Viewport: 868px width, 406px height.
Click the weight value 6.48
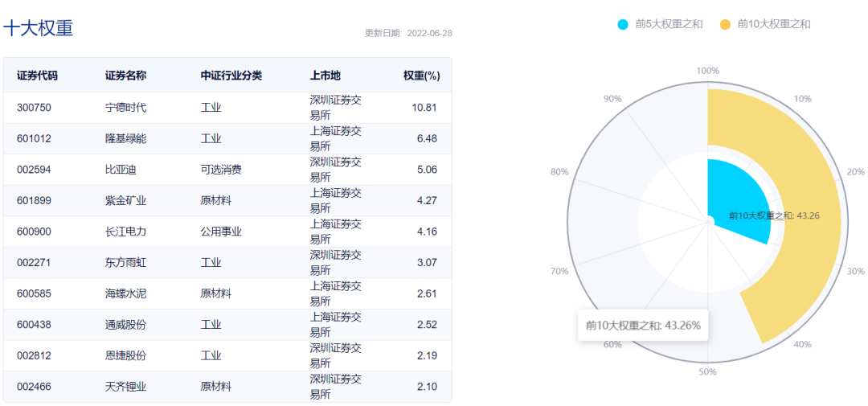tap(427, 138)
